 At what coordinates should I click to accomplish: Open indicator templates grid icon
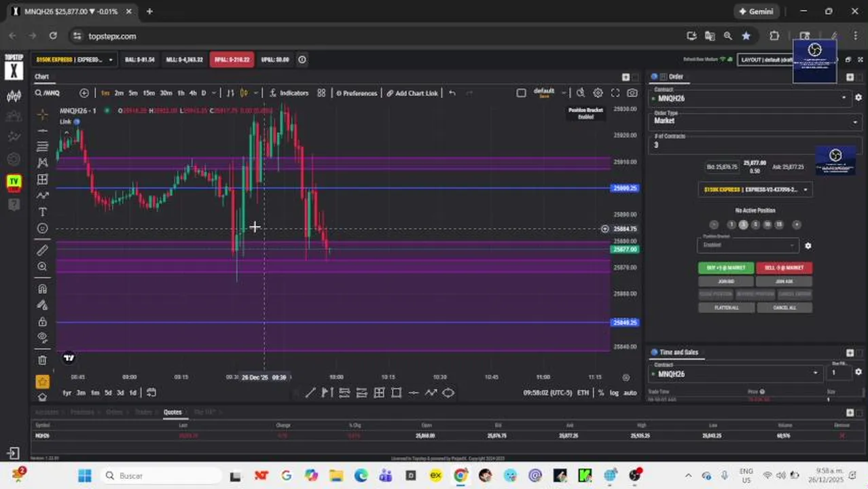click(x=321, y=93)
